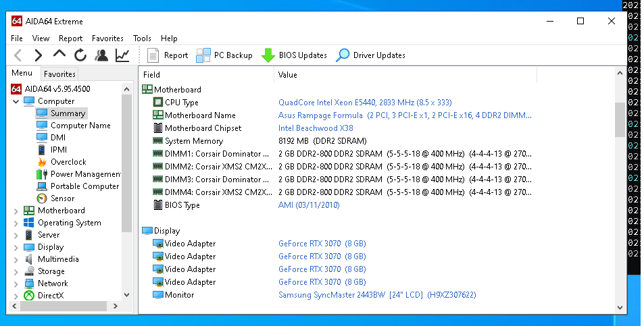Open Portable Computer page
Viewport: 644px width, 326px height.
[x=84, y=186]
